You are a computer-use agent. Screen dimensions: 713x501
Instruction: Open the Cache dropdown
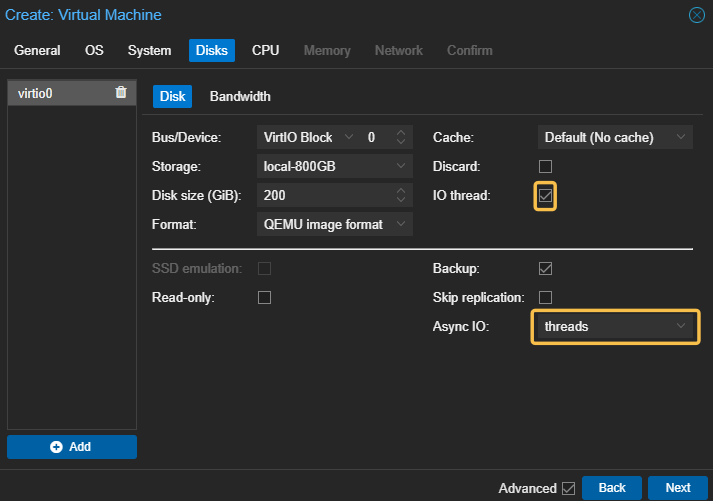tap(680, 137)
